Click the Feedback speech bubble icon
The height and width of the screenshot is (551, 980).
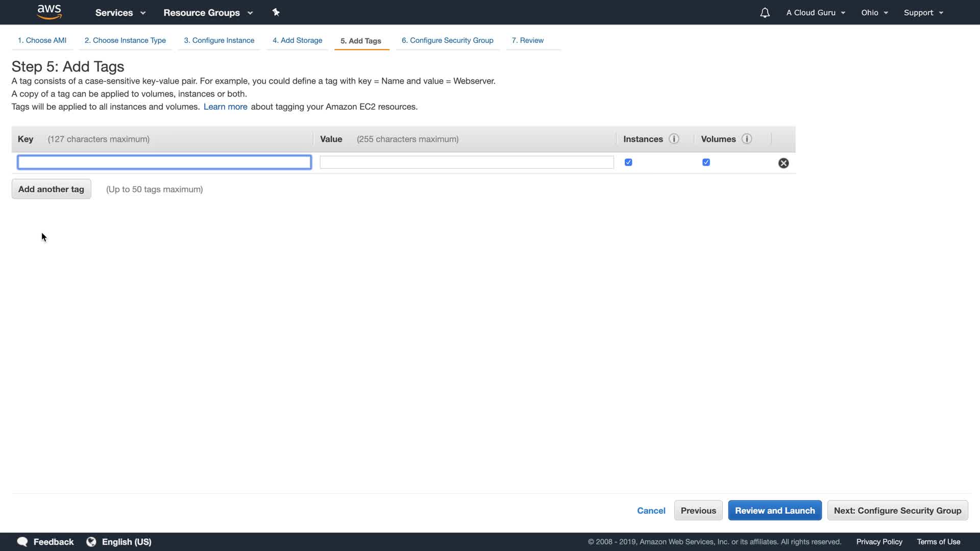tap(22, 541)
